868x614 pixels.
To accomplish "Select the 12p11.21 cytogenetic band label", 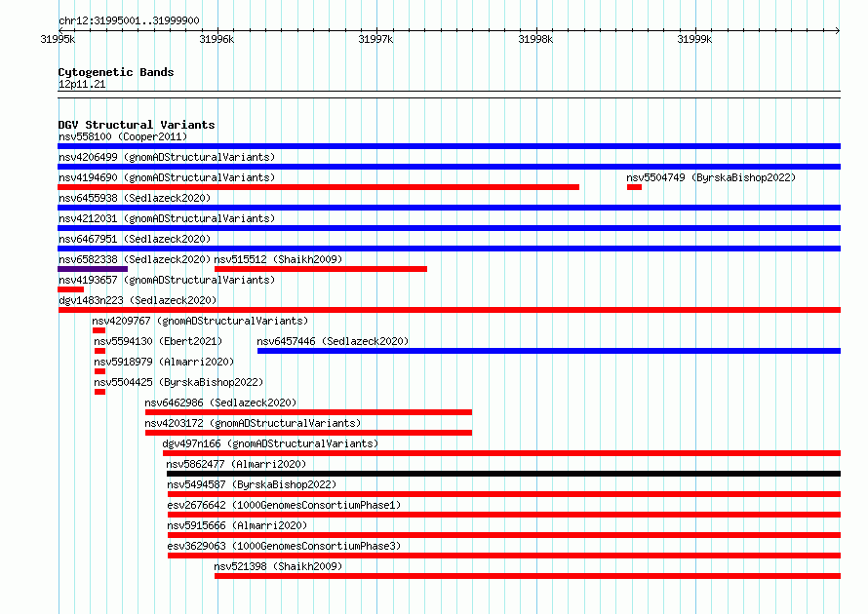I will tap(82, 84).
